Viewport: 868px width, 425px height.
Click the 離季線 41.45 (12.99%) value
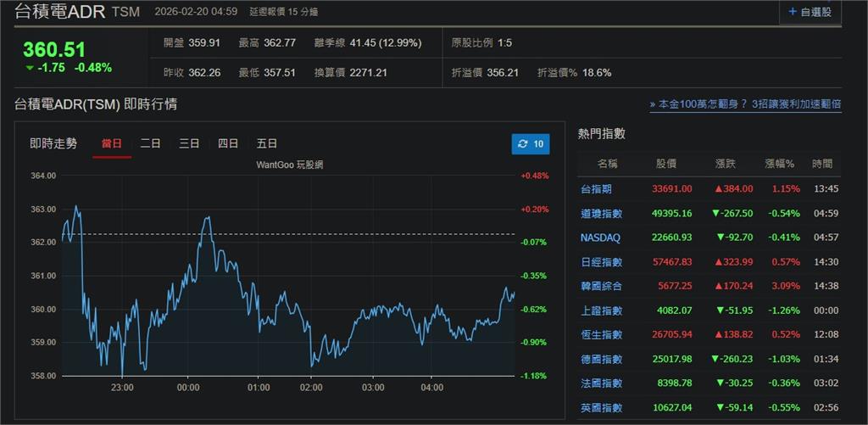(x=386, y=43)
